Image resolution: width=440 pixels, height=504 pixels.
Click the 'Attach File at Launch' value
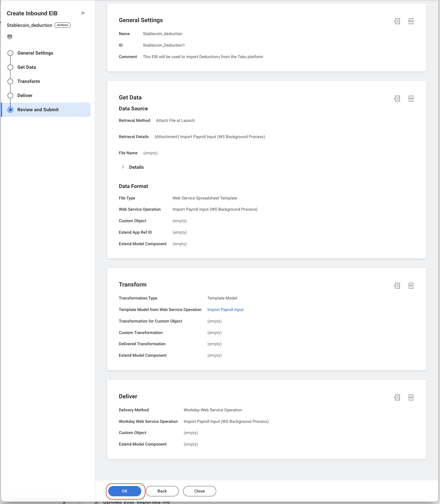[175, 120]
